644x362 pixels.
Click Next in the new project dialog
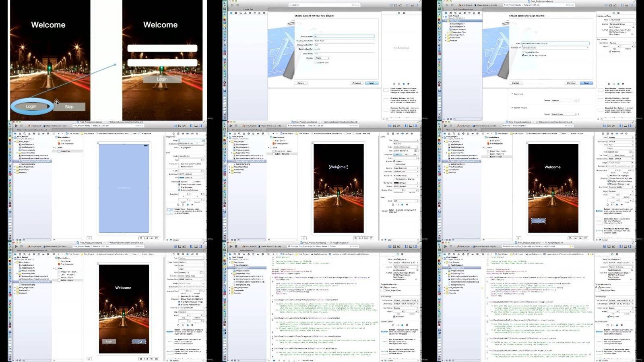372,83
